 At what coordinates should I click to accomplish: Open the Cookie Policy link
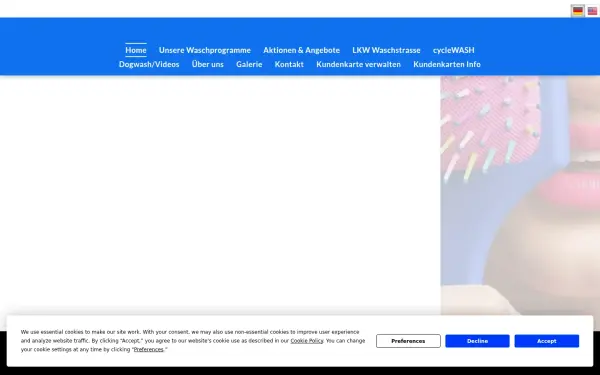coord(307,341)
